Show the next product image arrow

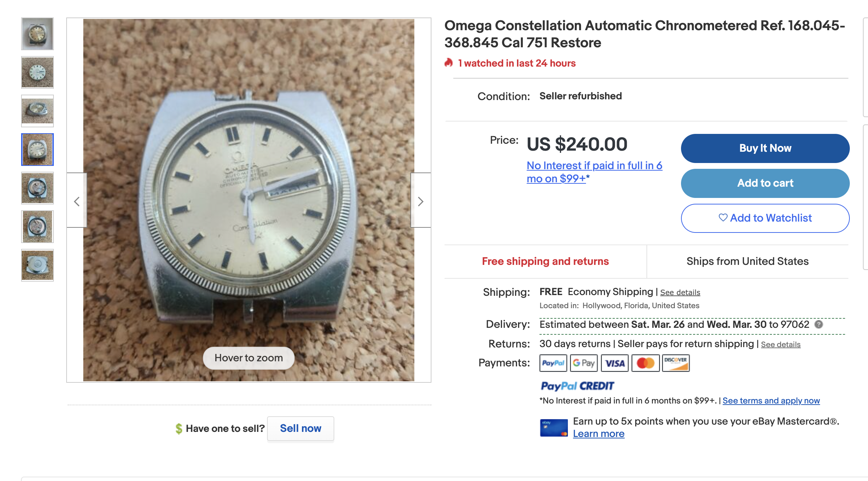point(421,201)
